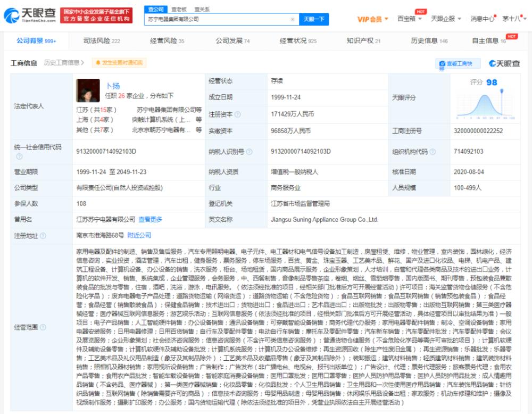This screenshot has width=532, height=414.
Task: Click help icon next to 注册资本
Action: pyautogui.click(x=237, y=114)
